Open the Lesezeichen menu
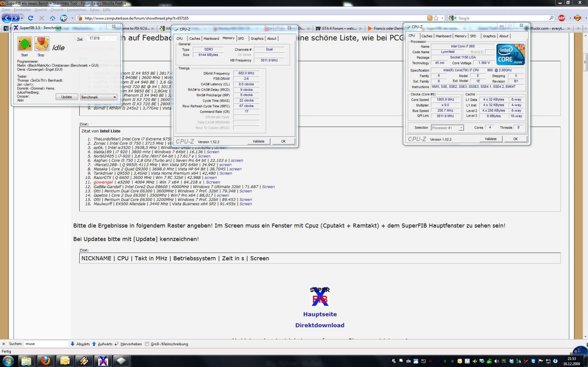This screenshot has height=367, width=588. pos(77,10)
